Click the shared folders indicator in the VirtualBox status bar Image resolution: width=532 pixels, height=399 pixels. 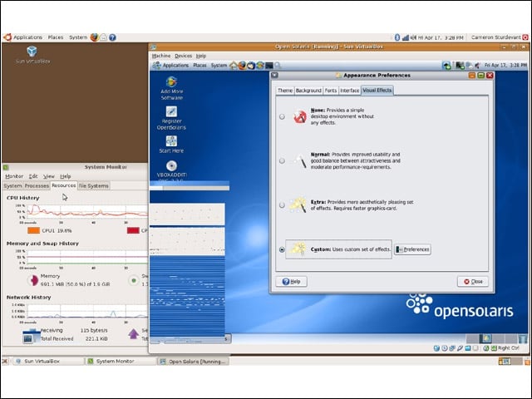pos(468,348)
